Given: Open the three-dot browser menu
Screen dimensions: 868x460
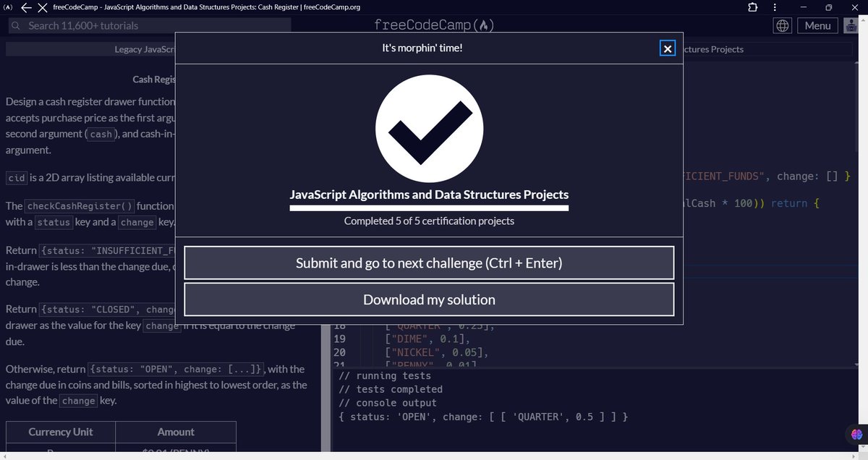Looking at the screenshot, I should click(775, 7).
